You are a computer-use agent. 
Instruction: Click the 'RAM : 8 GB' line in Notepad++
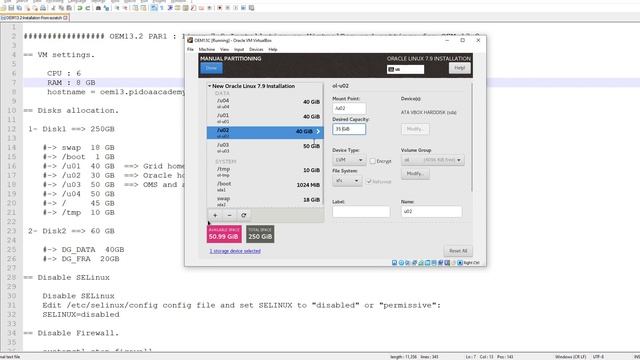71,82
